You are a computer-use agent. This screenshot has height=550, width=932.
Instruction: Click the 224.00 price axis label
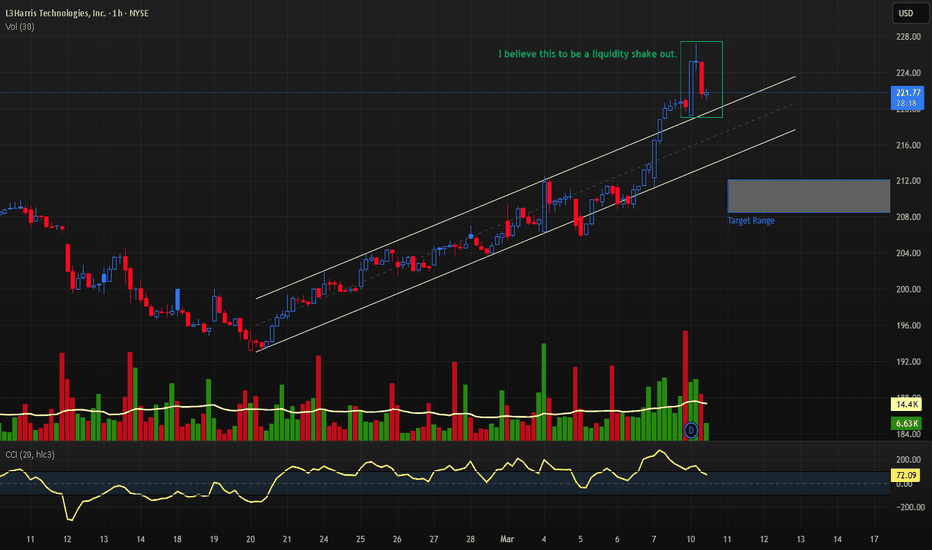point(908,73)
